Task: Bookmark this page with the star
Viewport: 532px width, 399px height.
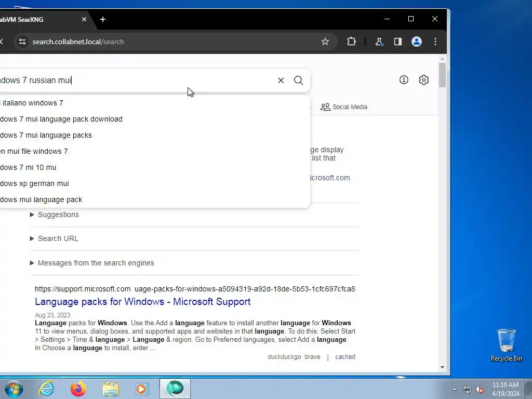Action: coord(325,42)
